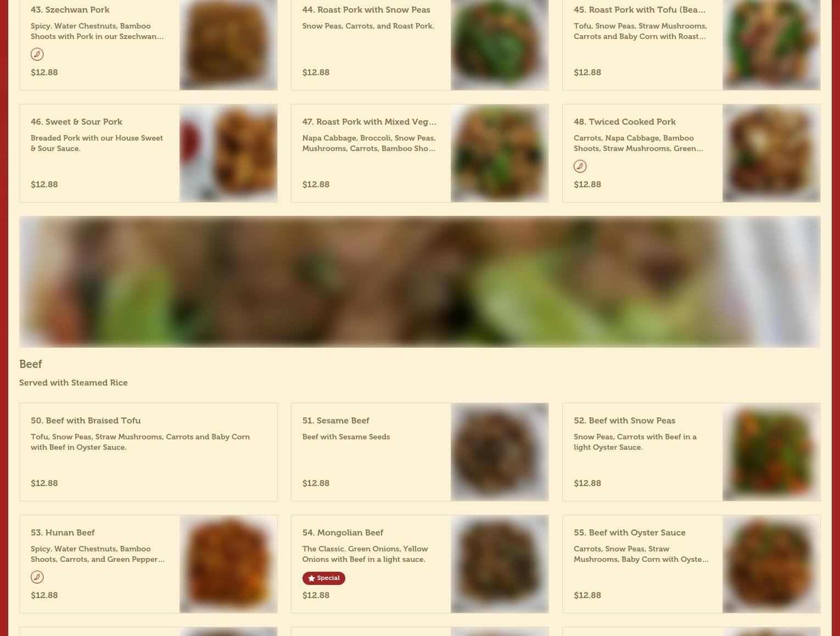Select 45. Roast Pork with Tofu item
This screenshot has height=636, width=840.
pos(640,10)
